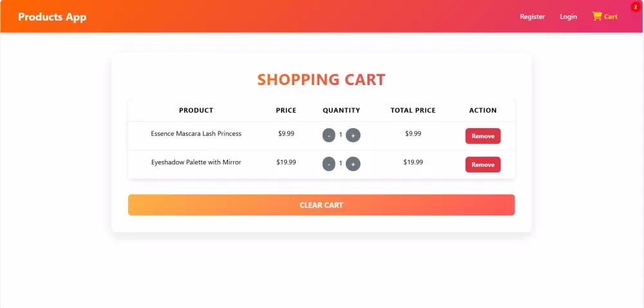
Task: Decrease quantity of Essence Mascara Lash Princess
Action: (329, 135)
